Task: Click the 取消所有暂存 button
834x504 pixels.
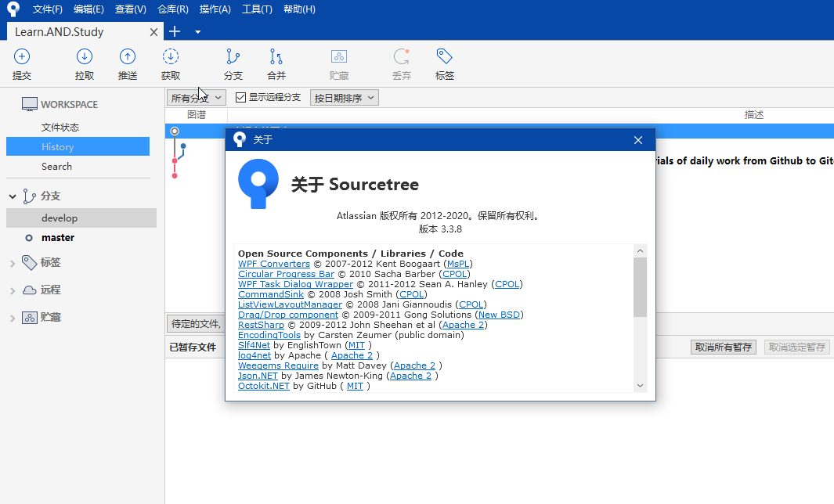Action: coord(724,347)
